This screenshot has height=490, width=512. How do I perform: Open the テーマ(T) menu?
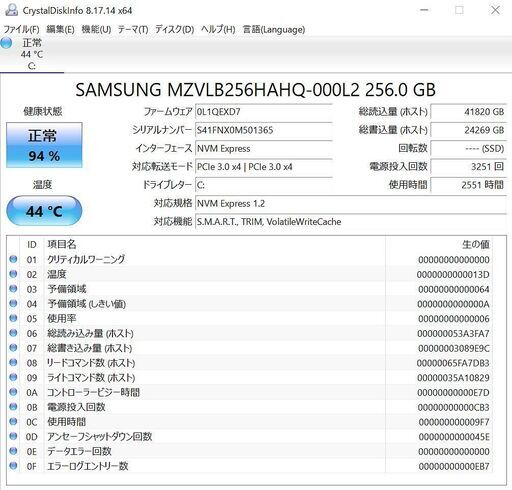[133, 29]
